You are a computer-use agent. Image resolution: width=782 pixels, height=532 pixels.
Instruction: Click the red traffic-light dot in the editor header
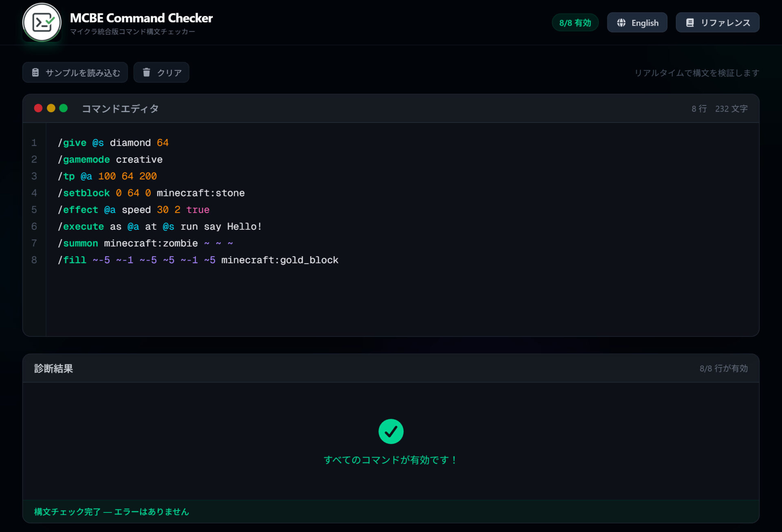[x=38, y=108]
